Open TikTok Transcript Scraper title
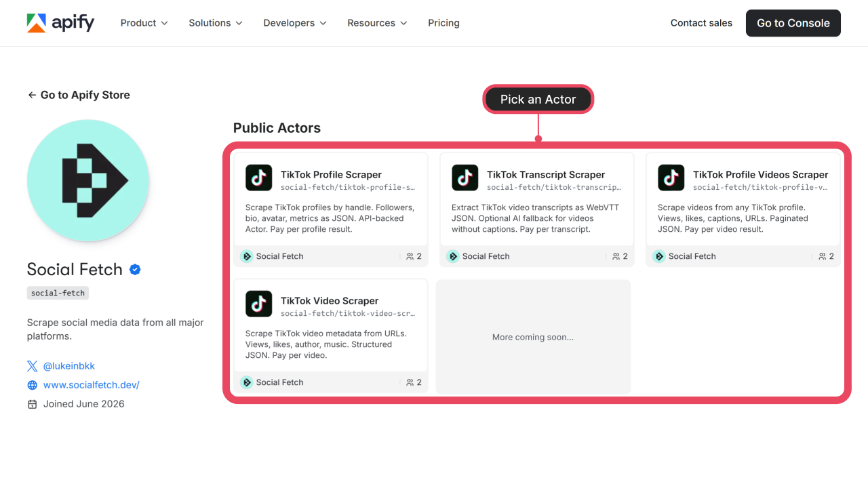 click(546, 175)
